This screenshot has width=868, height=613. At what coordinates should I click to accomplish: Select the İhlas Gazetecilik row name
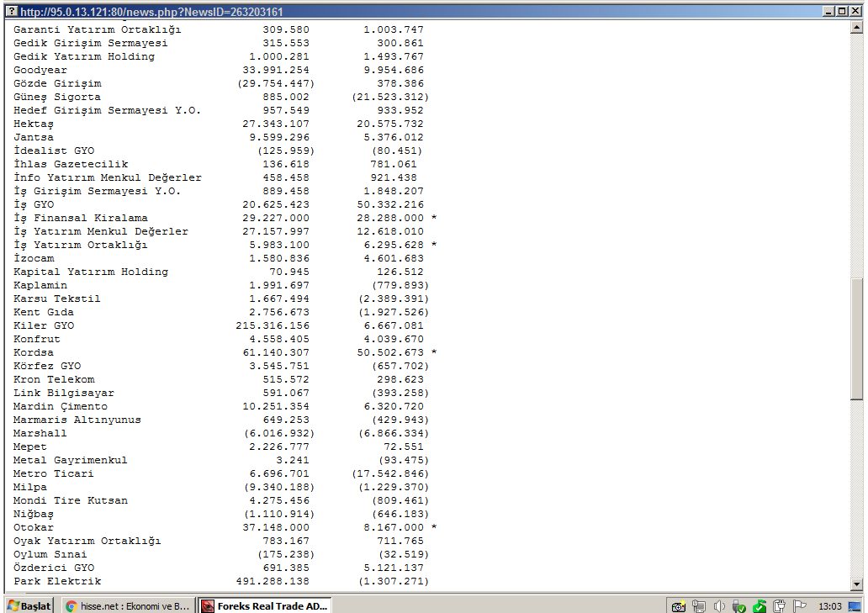(x=71, y=164)
